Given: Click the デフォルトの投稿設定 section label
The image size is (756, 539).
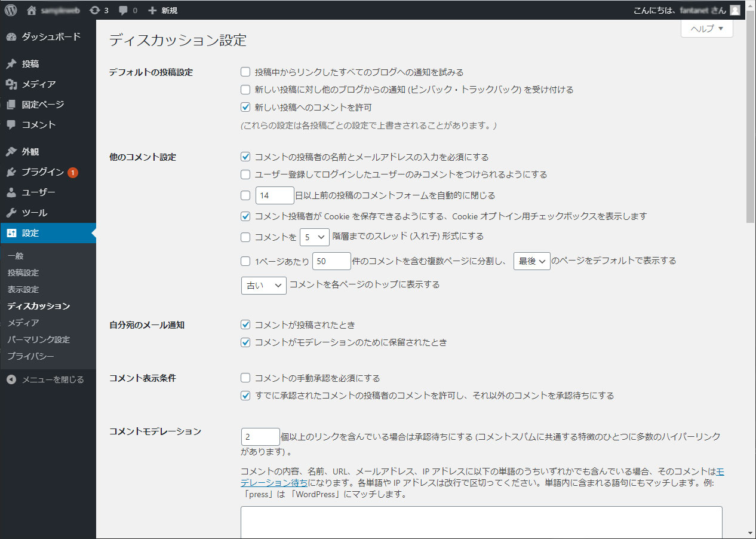Looking at the screenshot, I should pyautogui.click(x=151, y=72).
